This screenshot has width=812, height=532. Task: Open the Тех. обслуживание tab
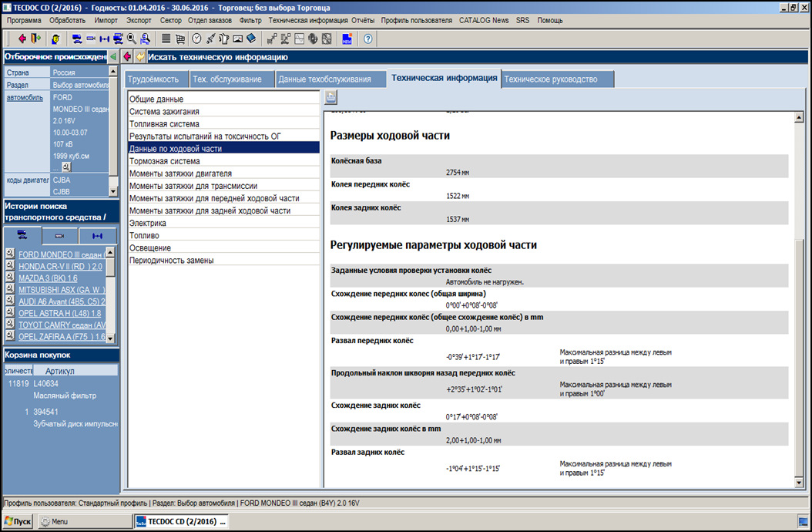(232, 79)
